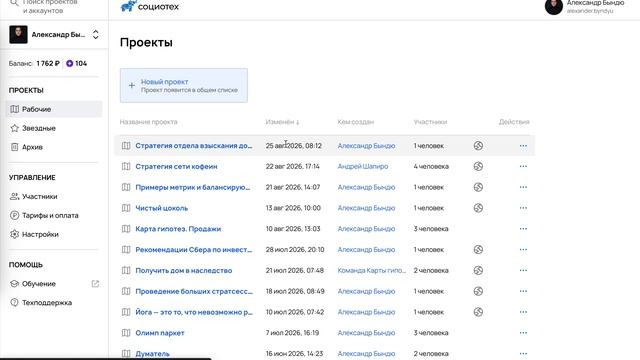The height and width of the screenshot is (360, 640).
Task: Open project Йога — это то, что невозможно
Action: click(x=194, y=312)
